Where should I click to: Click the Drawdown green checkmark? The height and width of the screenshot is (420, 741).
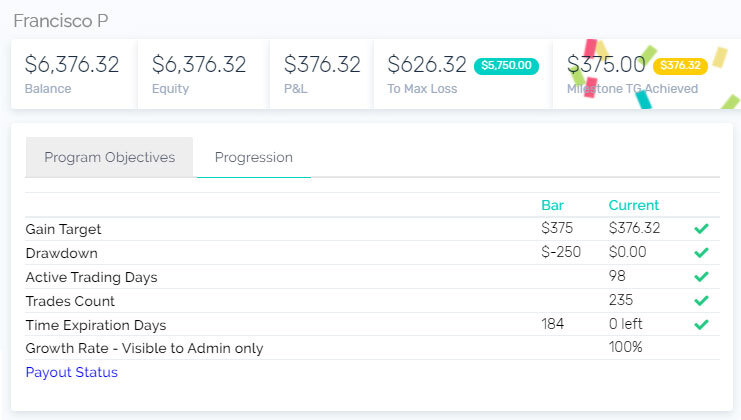point(701,253)
